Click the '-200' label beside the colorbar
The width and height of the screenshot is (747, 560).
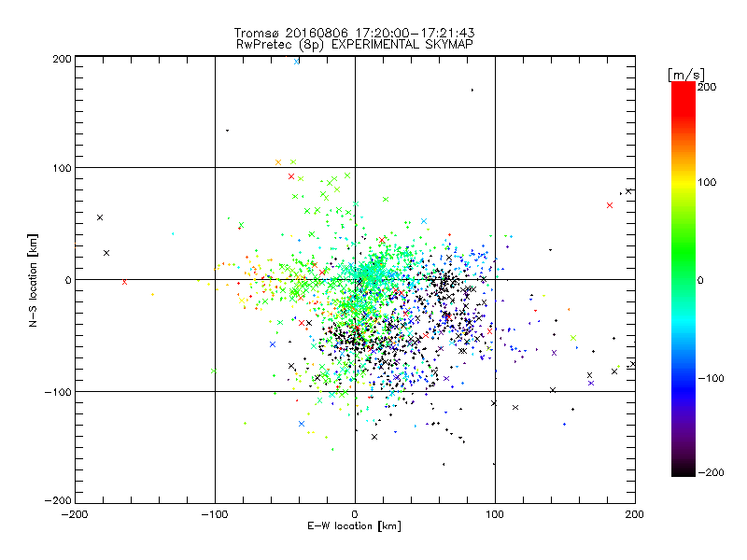711,472
